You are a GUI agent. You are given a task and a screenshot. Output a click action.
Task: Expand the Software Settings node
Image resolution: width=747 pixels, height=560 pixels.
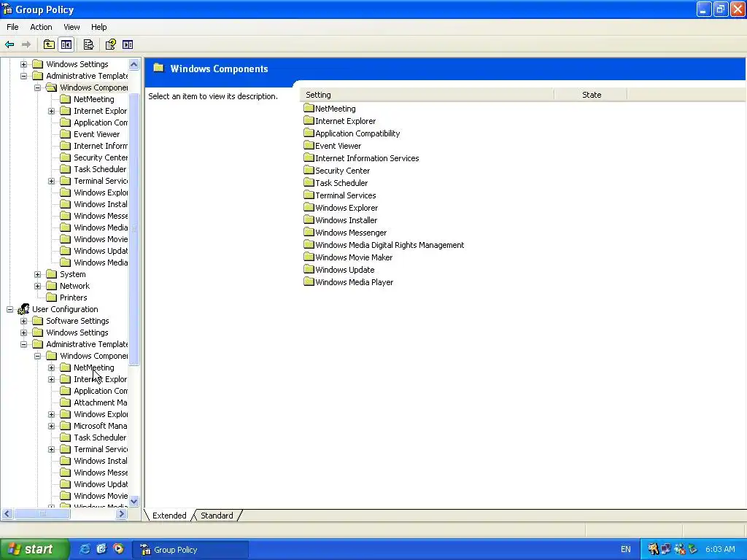click(x=24, y=321)
